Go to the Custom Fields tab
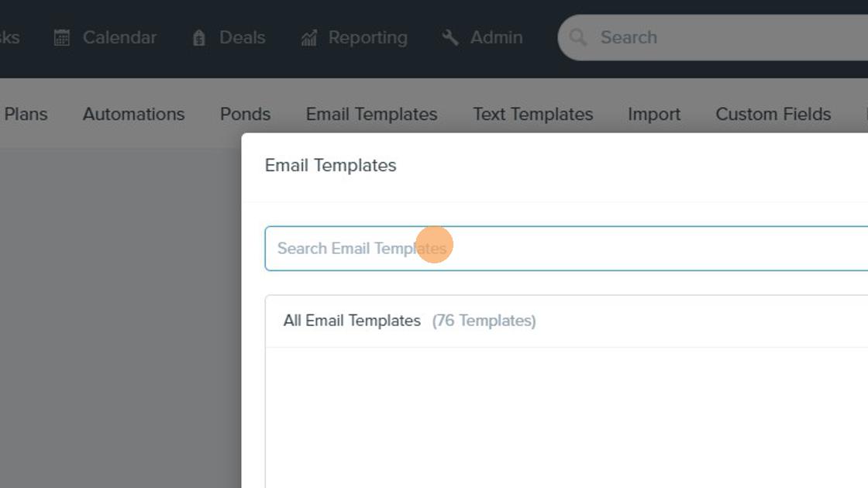Screen dimensions: 868x488 click(773, 114)
